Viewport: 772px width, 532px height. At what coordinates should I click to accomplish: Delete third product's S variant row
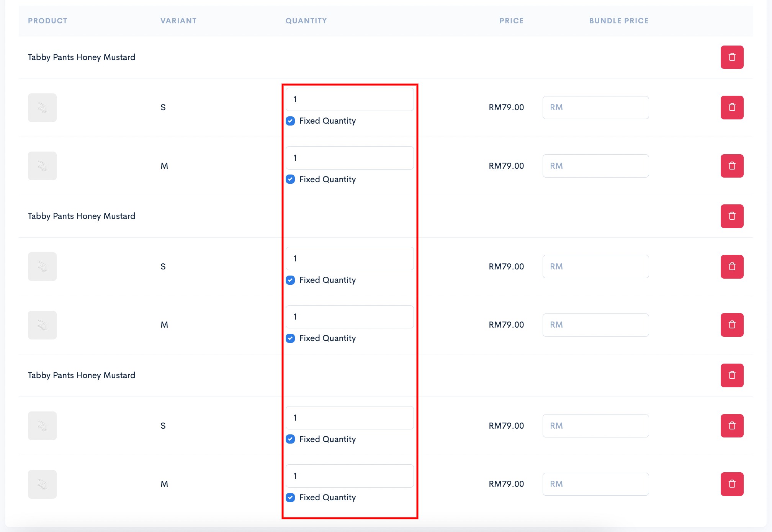(732, 426)
